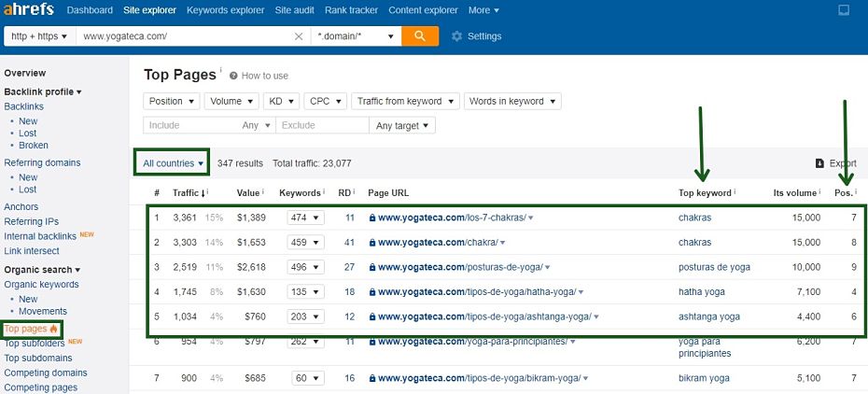Open the yoga-para-principiantes page URL
Image resolution: width=868 pixels, height=394 pixels.
pyautogui.click(x=473, y=342)
